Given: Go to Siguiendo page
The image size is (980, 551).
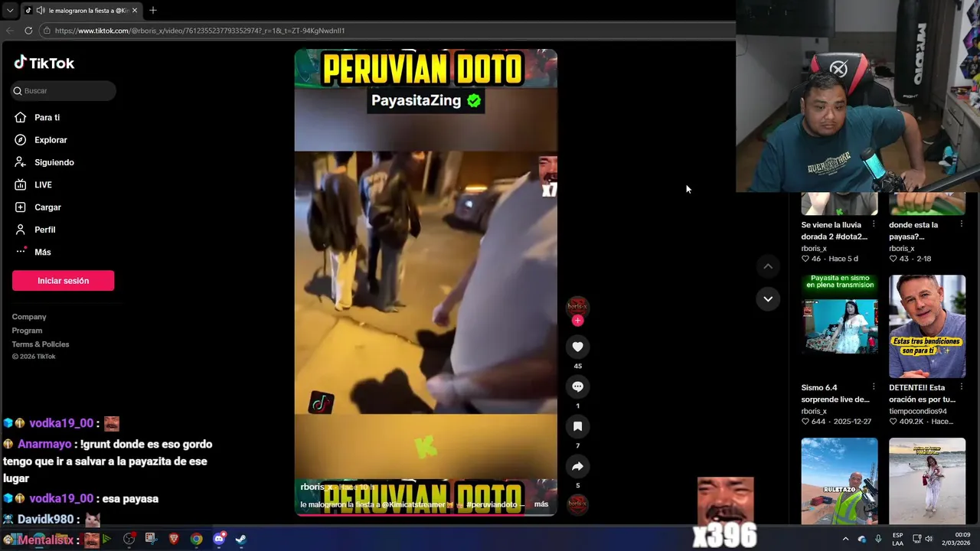Looking at the screenshot, I should (x=54, y=162).
